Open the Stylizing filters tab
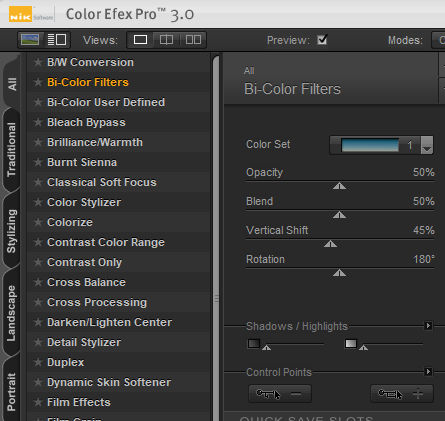Screen dimensions: 445x421 (12, 231)
